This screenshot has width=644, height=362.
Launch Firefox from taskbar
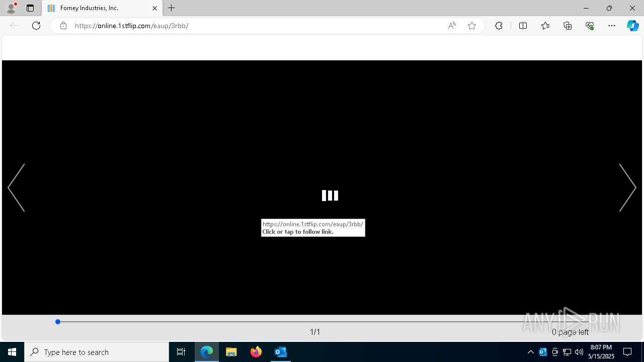256,352
